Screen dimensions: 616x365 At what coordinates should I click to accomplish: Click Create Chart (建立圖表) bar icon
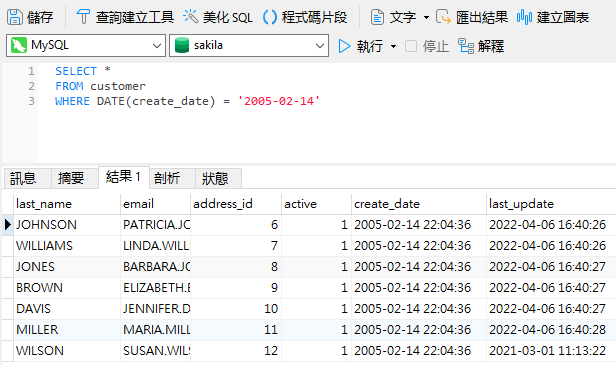524,17
